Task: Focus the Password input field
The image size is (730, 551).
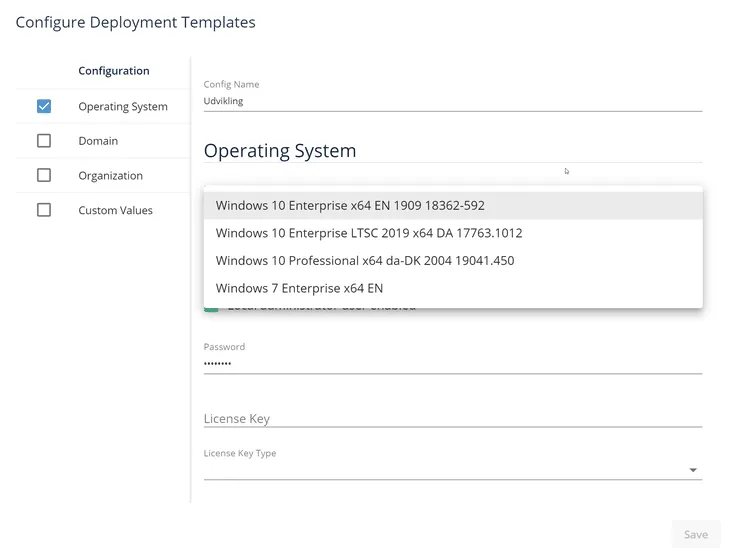Action: (453, 363)
